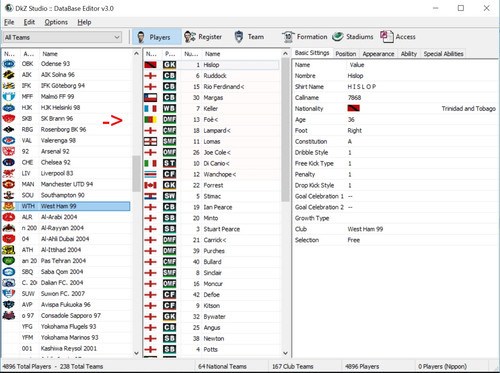The width and height of the screenshot is (500, 373).
Task: Click the Foot value Right
Action: (x=354, y=131)
